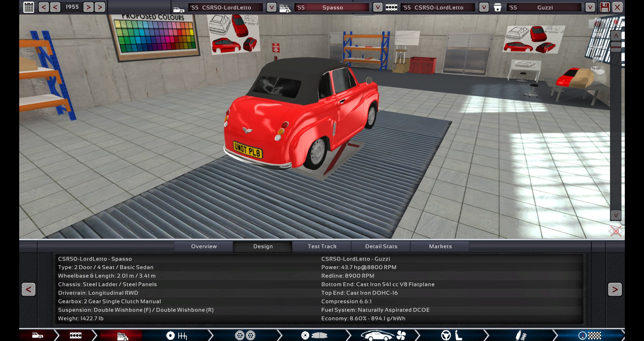644x341 pixels.
Task: Expand the car model CSR50-LordLetto dropdown
Action: tap(271, 7)
